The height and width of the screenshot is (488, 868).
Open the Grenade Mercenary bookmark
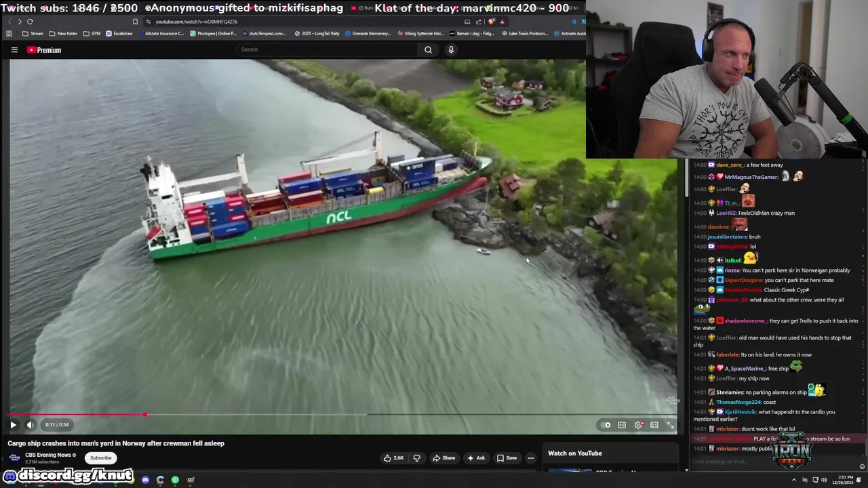[368, 33]
